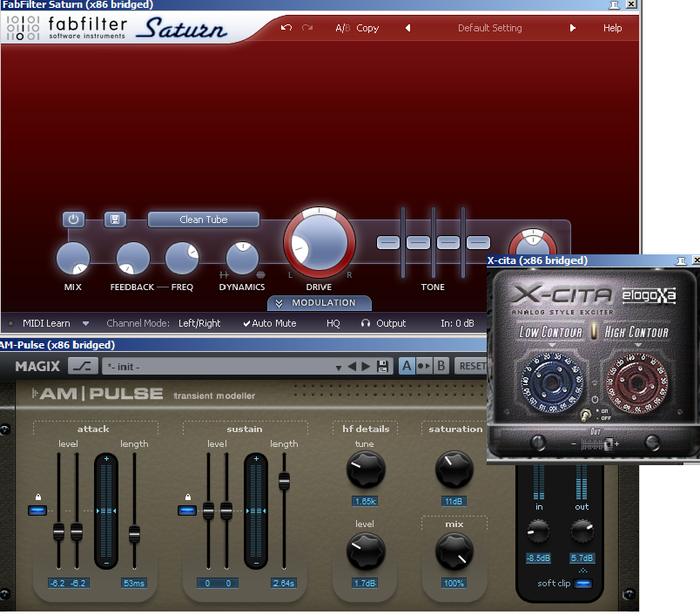
Task: Click Copy in the Saturn header
Action: click(367, 28)
